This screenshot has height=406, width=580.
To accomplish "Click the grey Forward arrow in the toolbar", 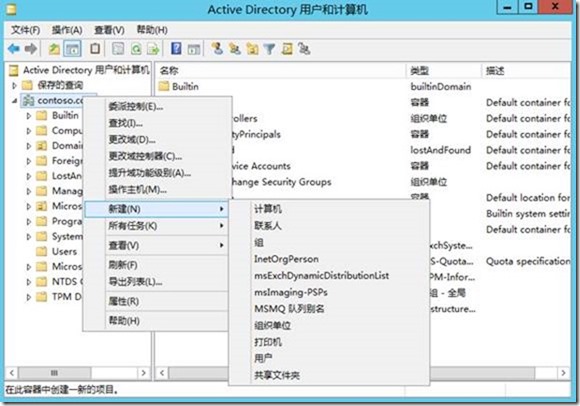I will point(31,49).
